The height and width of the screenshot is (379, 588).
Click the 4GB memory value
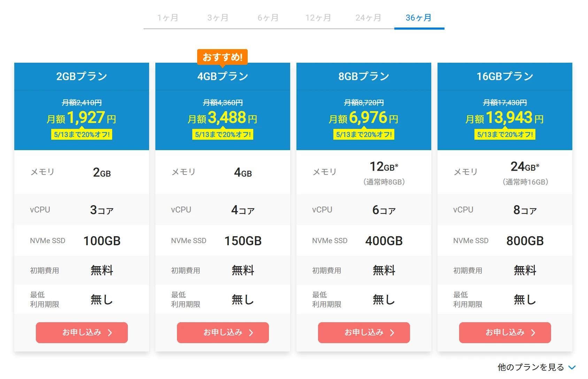pos(243,172)
